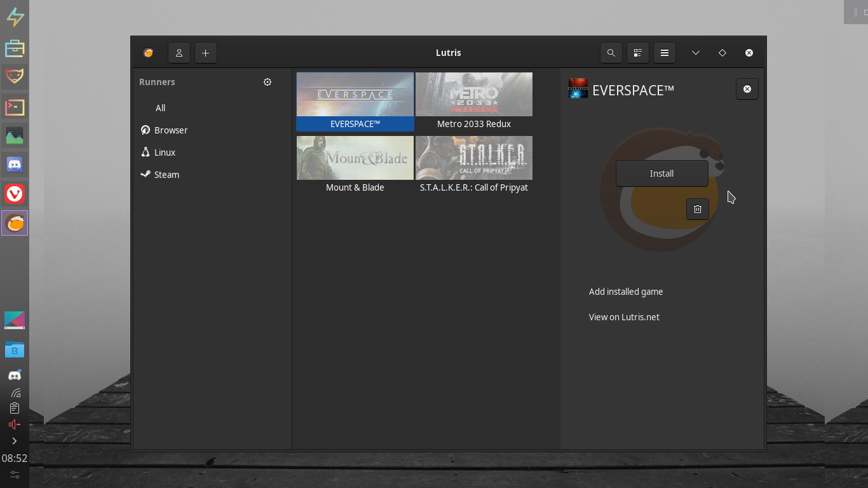Open the fox mask app in dock
Screen dimensions: 868x488
pyautogui.click(x=15, y=77)
